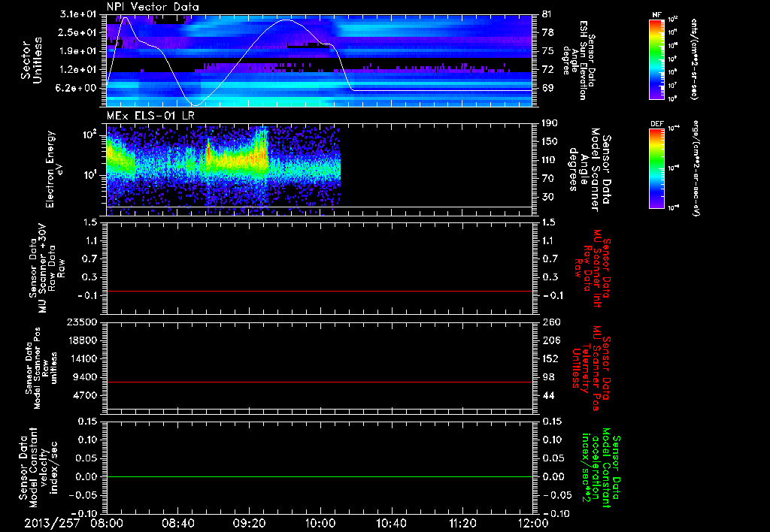Click the cnts/(cm**2-sr-sec) units label
Image resolution: width=770 pixels, height=532 pixels.
[x=694, y=59]
